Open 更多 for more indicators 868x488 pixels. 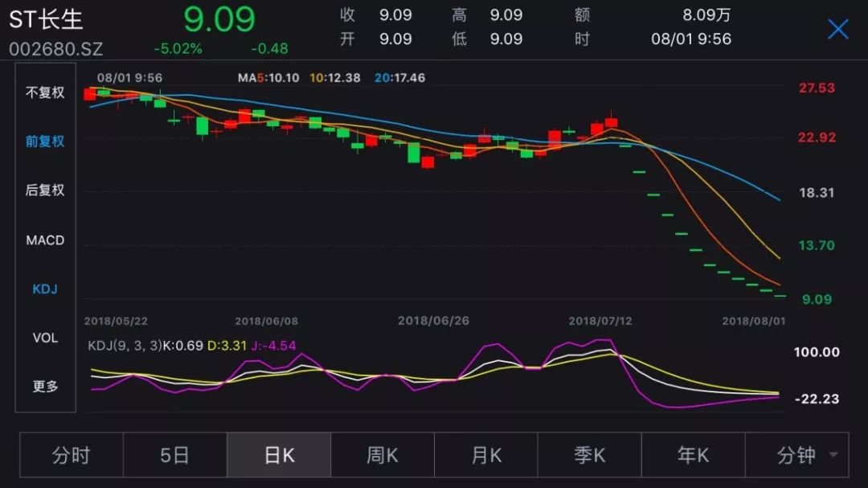click(44, 387)
